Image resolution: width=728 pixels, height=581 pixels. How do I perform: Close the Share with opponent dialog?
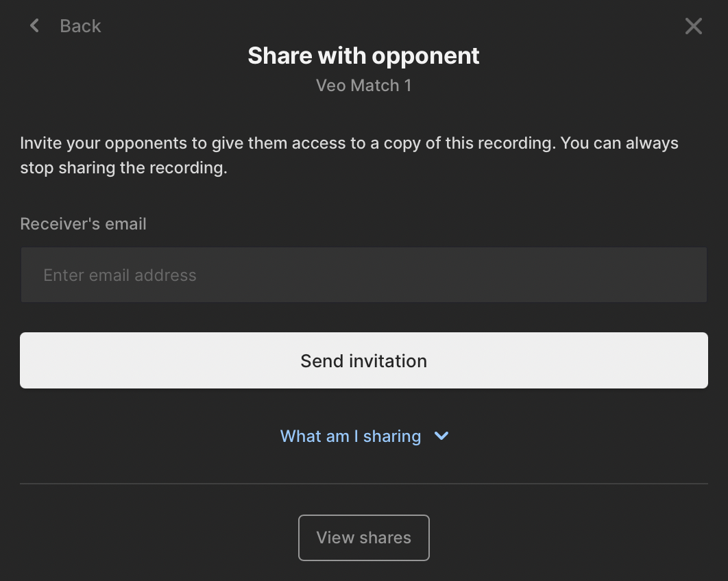(694, 26)
